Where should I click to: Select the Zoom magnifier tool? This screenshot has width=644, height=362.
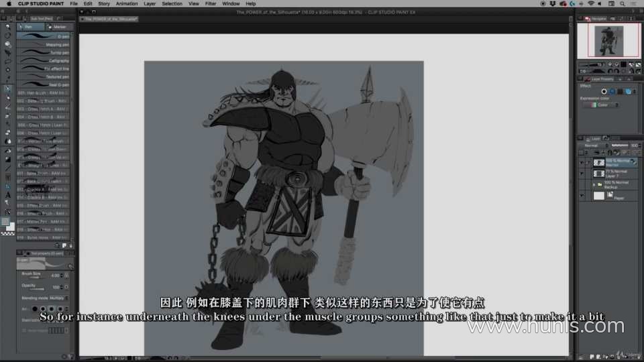(x=7, y=27)
